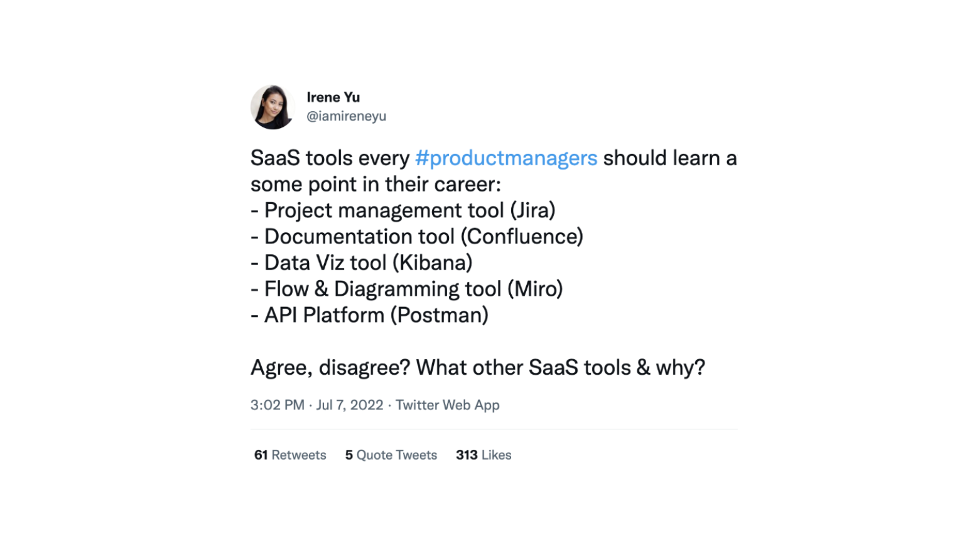The image size is (980, 548).
Task: Open the Irene Yu display name
Action: [x=333, y=98]
